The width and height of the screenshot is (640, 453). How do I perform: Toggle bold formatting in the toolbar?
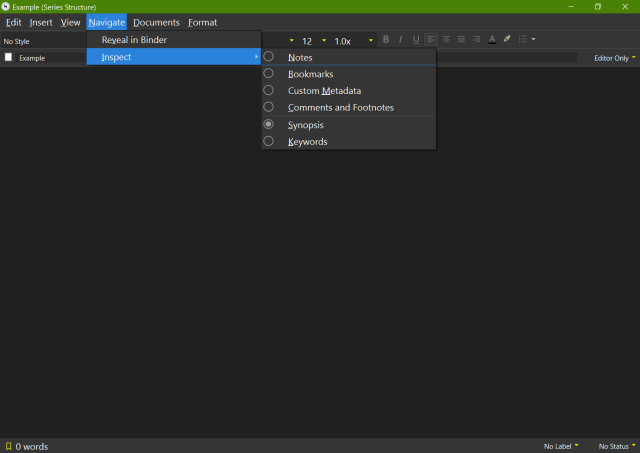tap(386, 40)
